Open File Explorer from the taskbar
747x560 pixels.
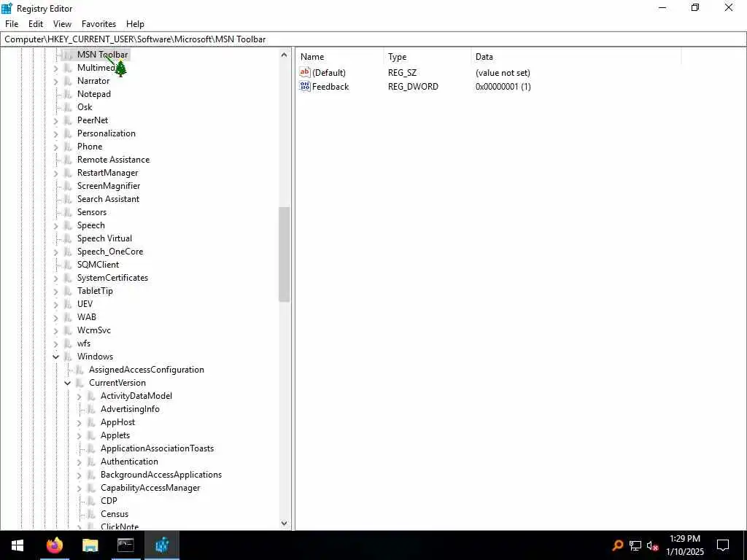[x=90, y=545]
